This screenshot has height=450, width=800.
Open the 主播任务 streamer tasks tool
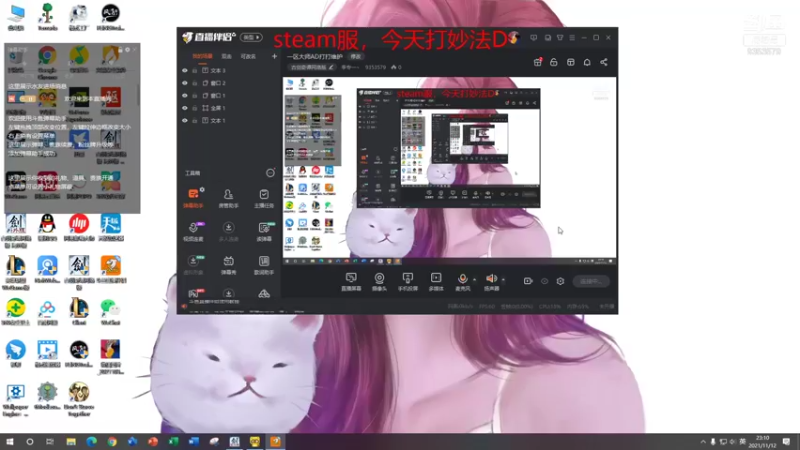pyautogui.click(x=264, y=198)
